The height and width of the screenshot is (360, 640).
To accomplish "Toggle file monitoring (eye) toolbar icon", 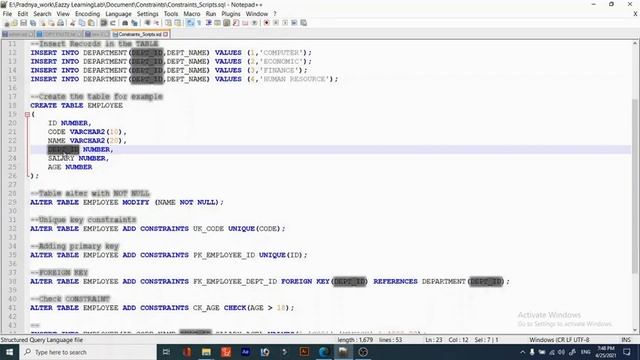I will (x=254, y=23).
